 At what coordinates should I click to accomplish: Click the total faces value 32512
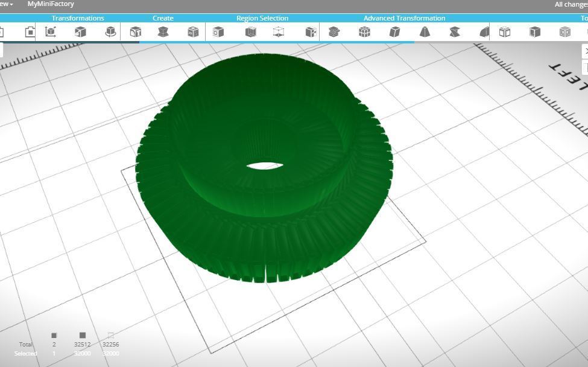click(x=82, y=344)
